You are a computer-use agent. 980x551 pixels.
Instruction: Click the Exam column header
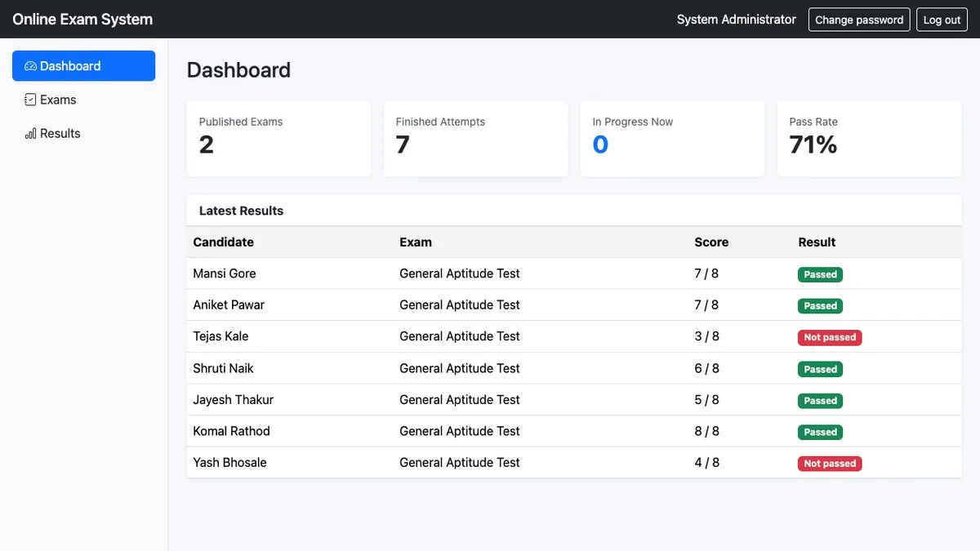pos(416,242)
